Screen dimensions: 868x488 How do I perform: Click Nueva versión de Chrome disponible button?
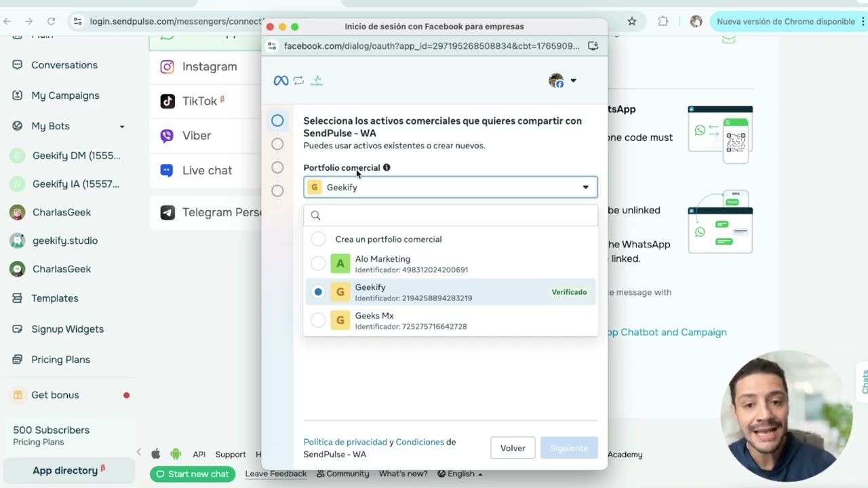786,21
